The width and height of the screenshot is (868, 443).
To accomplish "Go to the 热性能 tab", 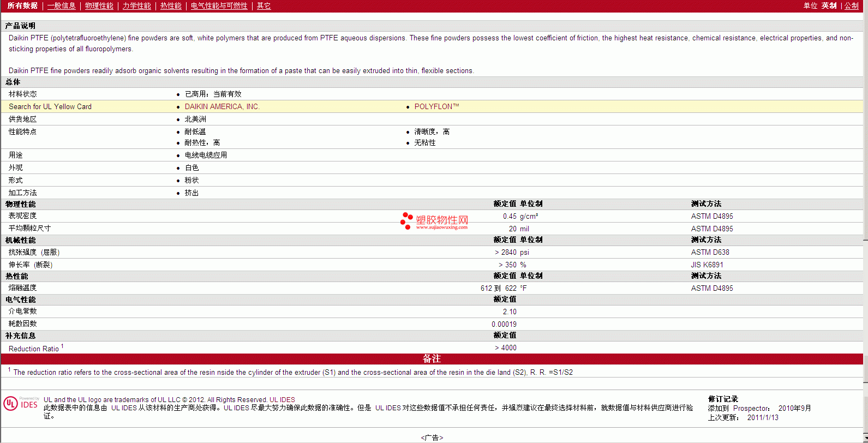I will (171, 5).
